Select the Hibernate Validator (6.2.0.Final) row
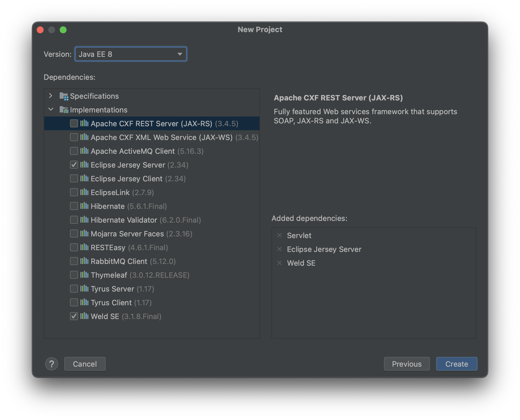 pyautogui.click(x=152, y=220)
